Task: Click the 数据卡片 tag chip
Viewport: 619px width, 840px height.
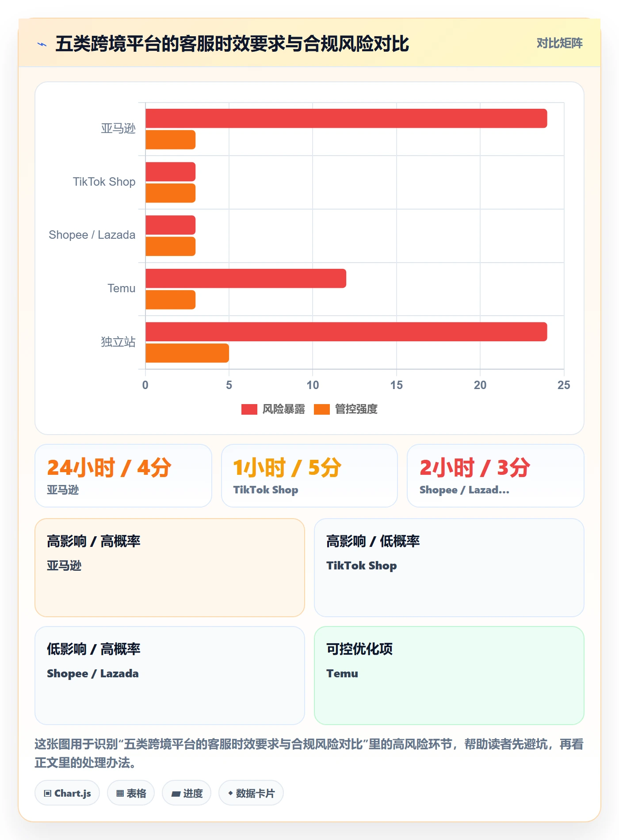Action: pyautogui.click(x=251, y=793)
